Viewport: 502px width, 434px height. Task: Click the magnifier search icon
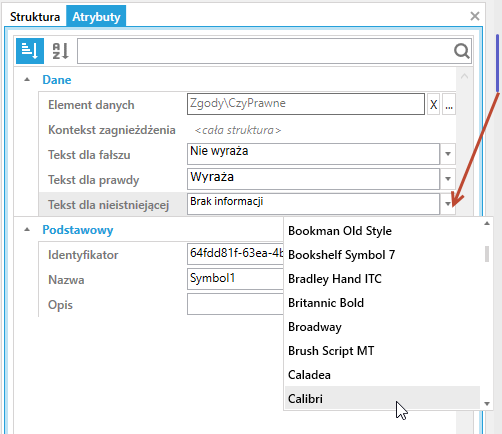pos(462,51)
